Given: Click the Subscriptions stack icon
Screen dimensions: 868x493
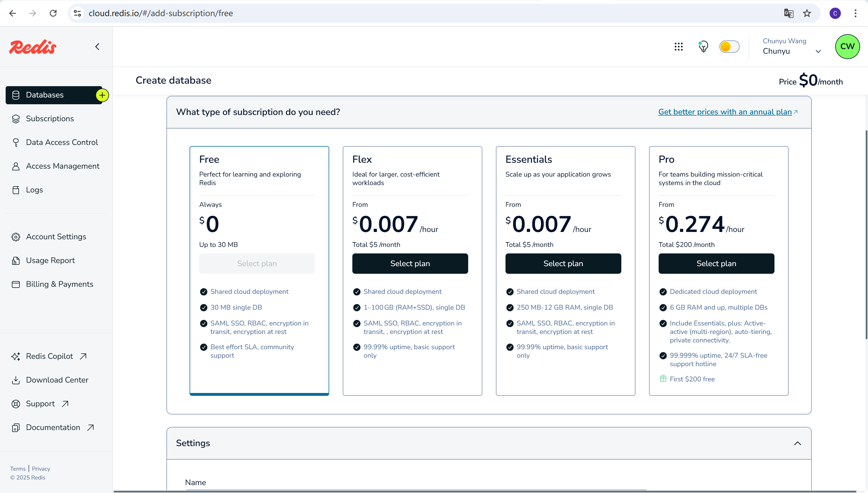Looking at the screenshot, I should click(x=16, y=119).
